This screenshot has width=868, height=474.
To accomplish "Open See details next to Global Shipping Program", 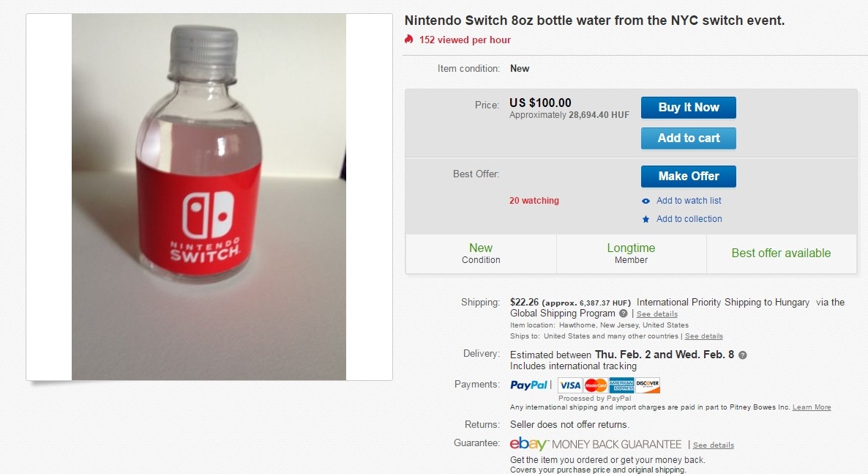I will click(x=656, y=314).
